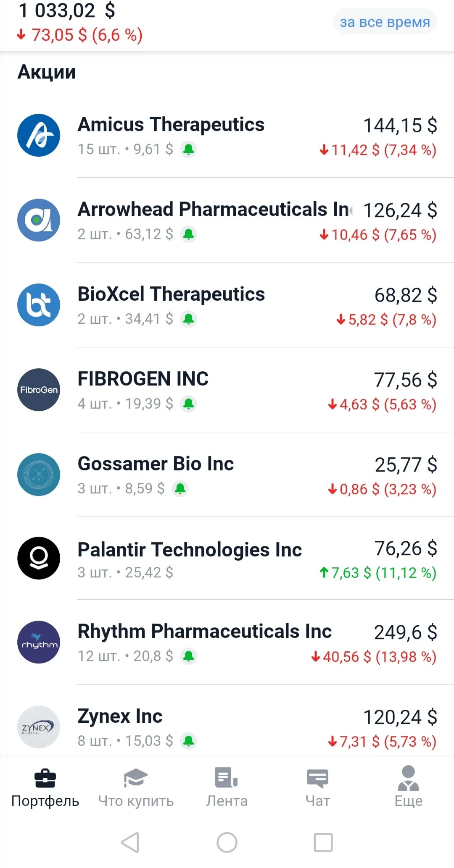Switch to the Лента tab
The width and height of the screenshot is (454, 868).
pyautogui.click(x=227, y=788)
